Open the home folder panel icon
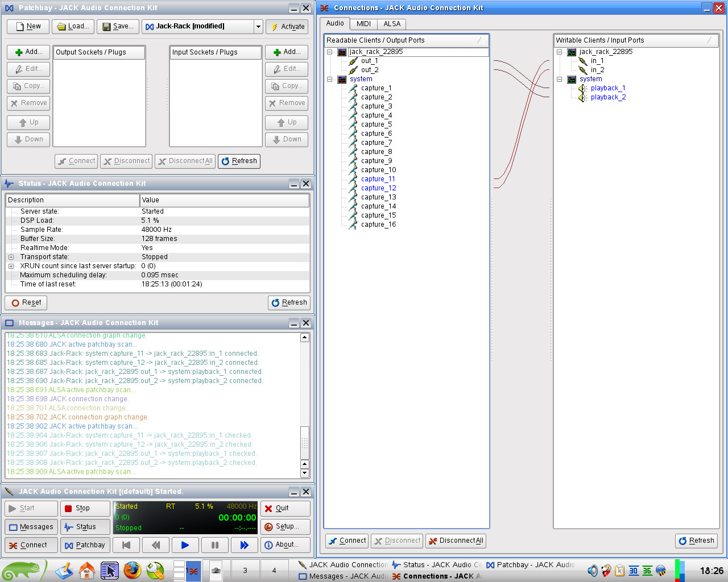Image resolution: width=728 pixels, height=582 pixels. [x=87, y=570]
